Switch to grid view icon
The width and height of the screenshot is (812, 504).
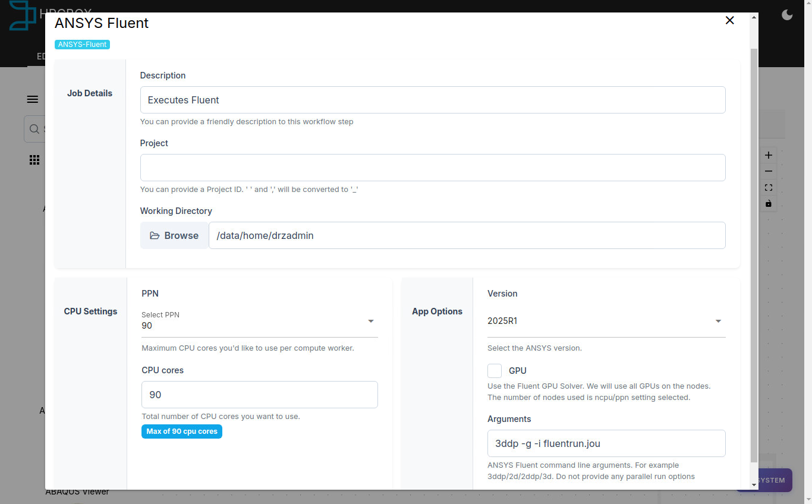click(34, 160)
